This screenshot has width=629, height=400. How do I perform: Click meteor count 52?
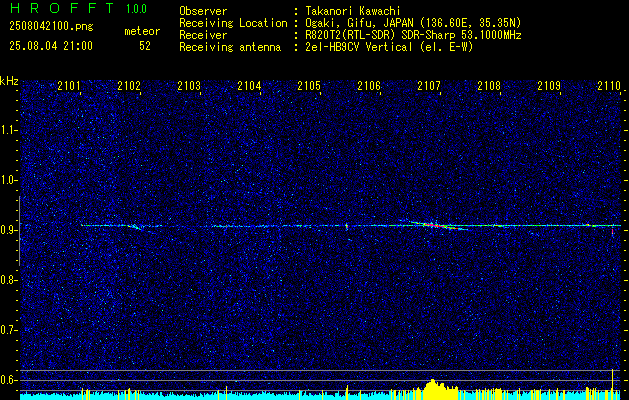point(145,46)
